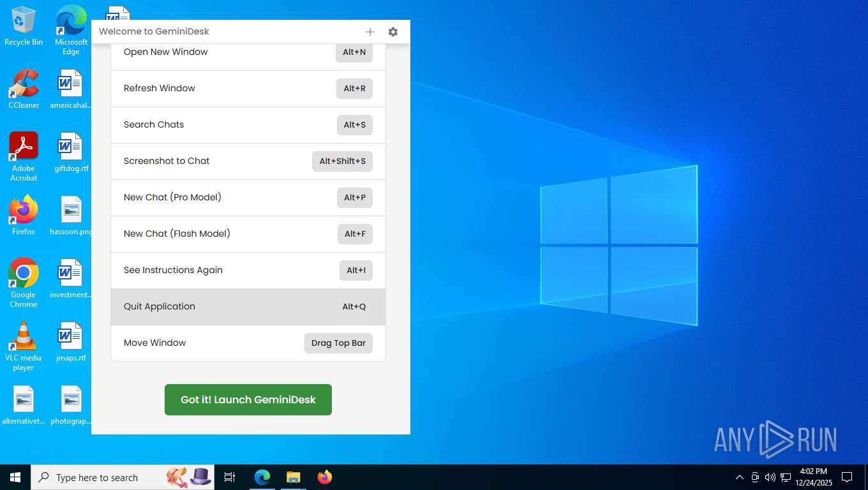Select the alternativet image file icon
The width and height of the screenshot is (868, 490).
(24, 405)
